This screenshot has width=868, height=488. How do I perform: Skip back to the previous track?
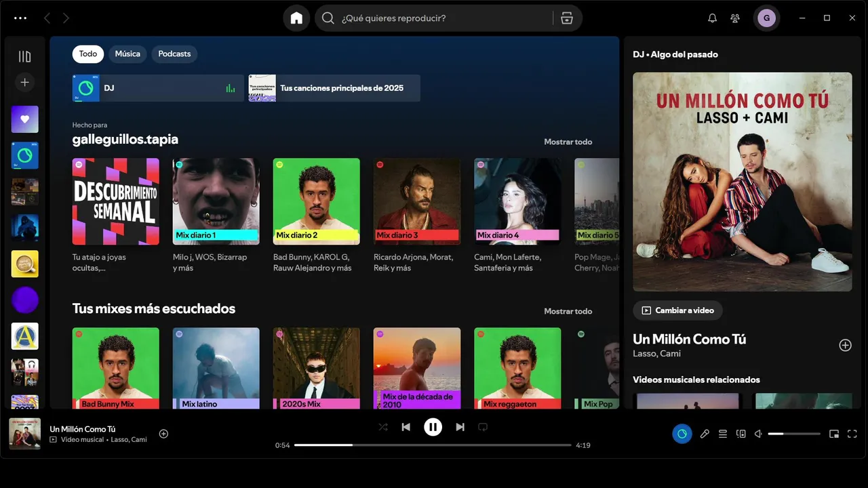coord(406,427)
